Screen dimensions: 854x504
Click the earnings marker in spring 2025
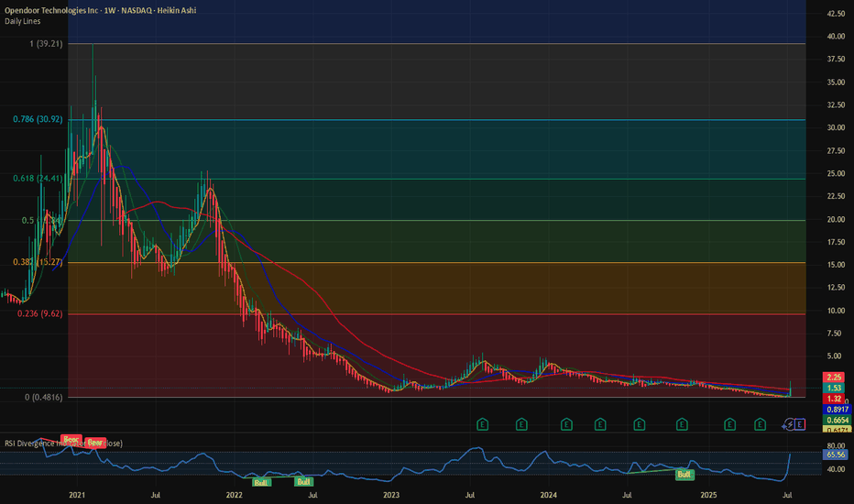point(760,424)
